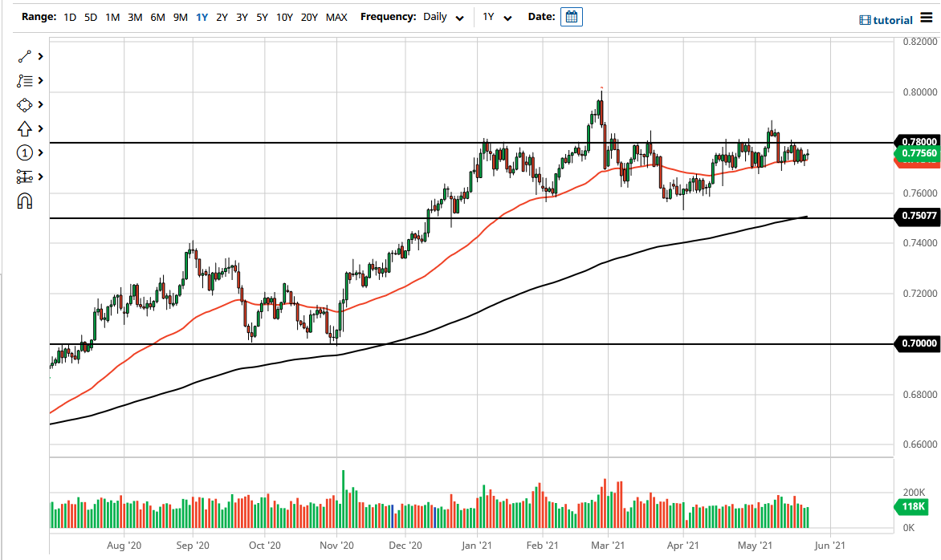This screenshot has width=941, height=560.
Task: Click the 0.75077 price level label
Action: (x=917, y=215)
